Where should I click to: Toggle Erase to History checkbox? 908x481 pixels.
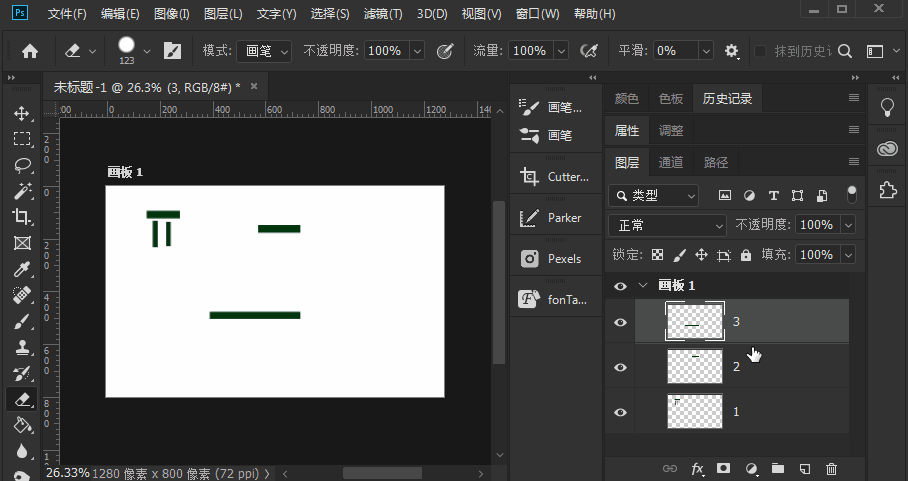pyautogui.click(x=760, y=51)
